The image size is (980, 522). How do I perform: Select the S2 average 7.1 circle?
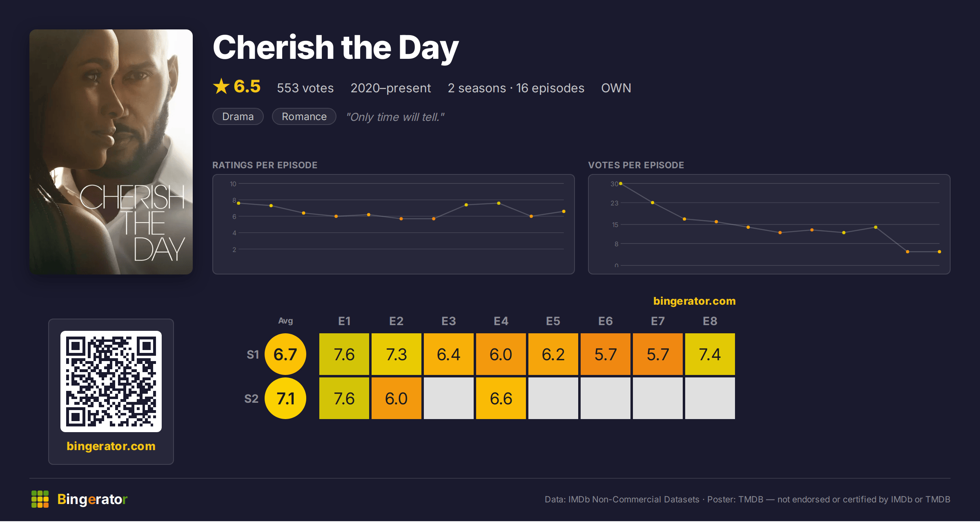click(285, 398)
